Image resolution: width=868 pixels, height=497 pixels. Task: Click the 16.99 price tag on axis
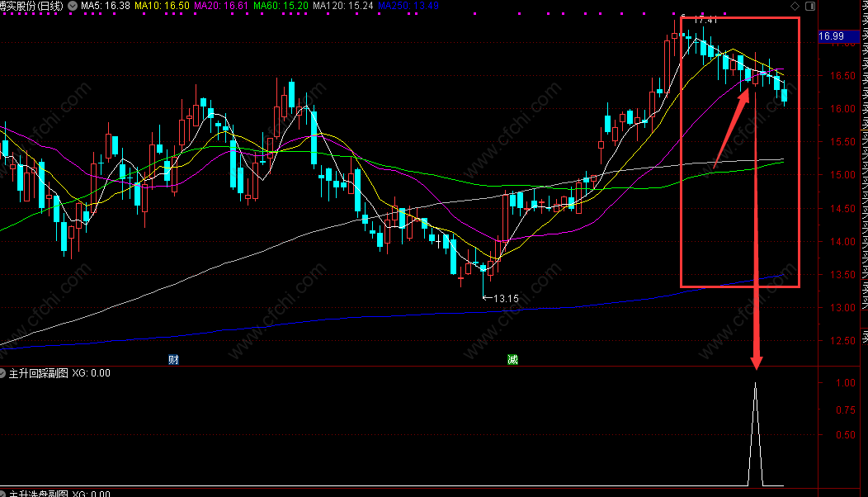[x=838, y=36]
